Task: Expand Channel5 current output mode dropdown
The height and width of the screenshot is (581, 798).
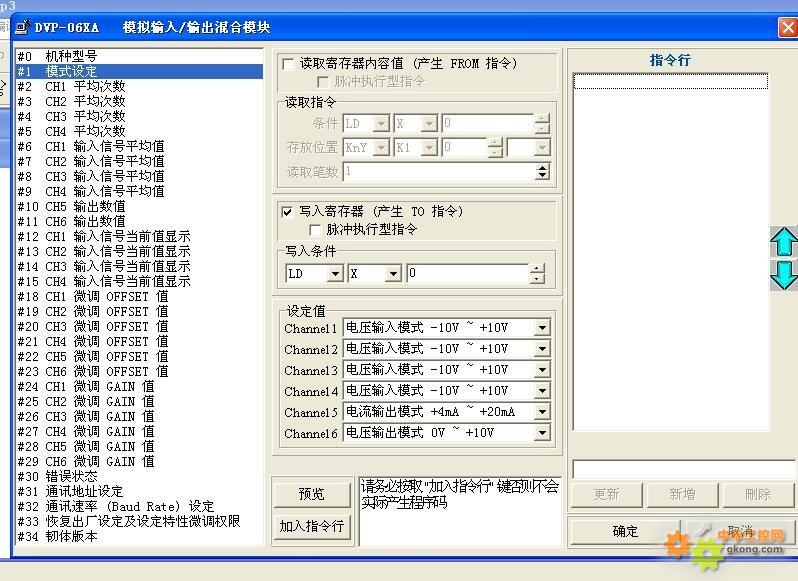Action: point(542,412)
